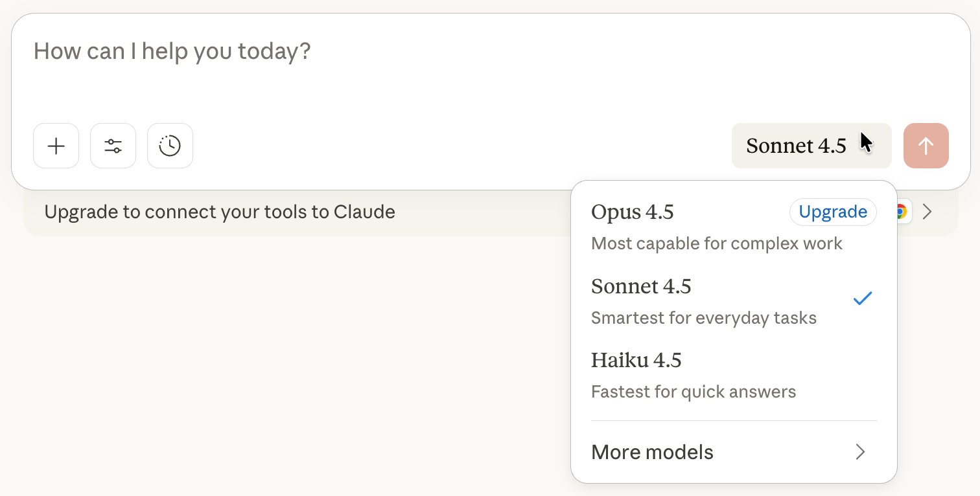Click "Upgrade to connect your tools to Claude"
The height and width of the screenshot is (496, 980).
(220, 212)
